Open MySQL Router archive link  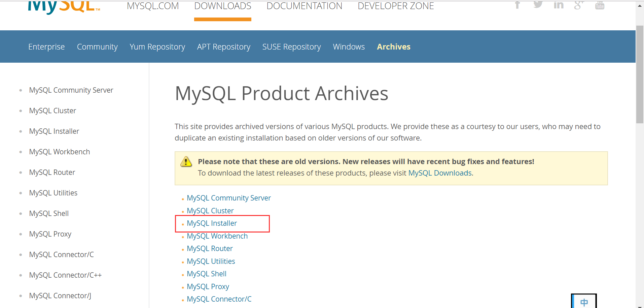210,249
